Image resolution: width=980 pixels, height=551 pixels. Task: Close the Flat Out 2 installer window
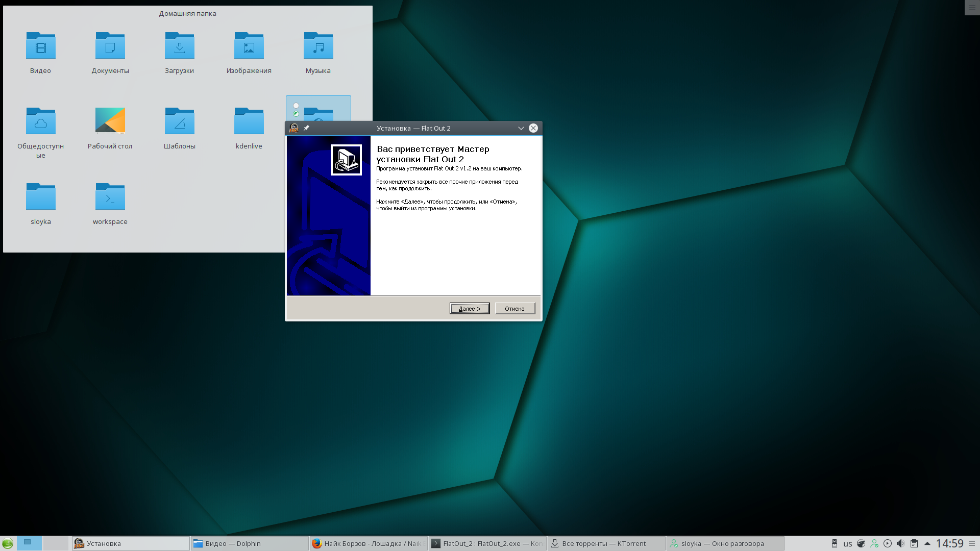pyautogui.click(x=533, y=128)
